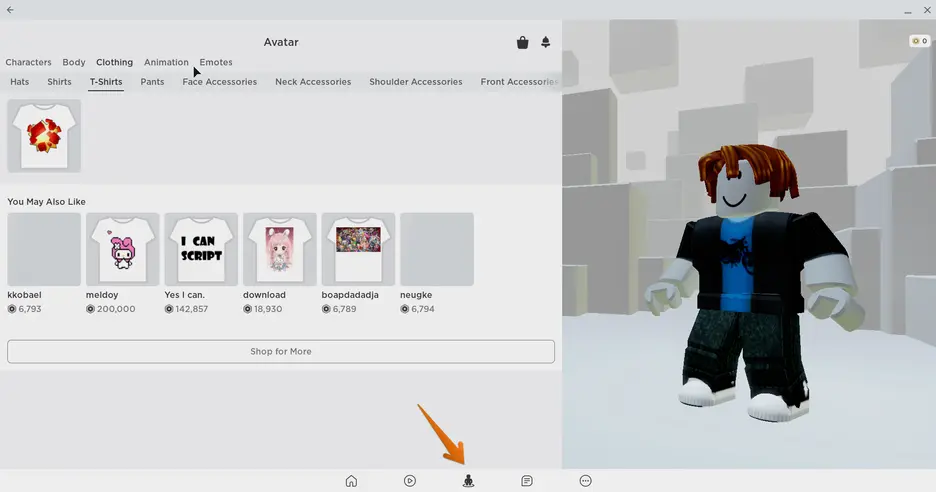This screenshot has width=936, height=492.
Task: Click the meldoy item name
Action: click(x=102, y=295)
